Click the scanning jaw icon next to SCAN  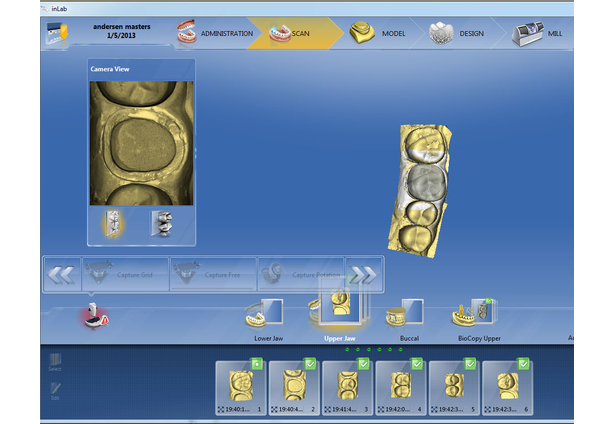tap(280, 33)
